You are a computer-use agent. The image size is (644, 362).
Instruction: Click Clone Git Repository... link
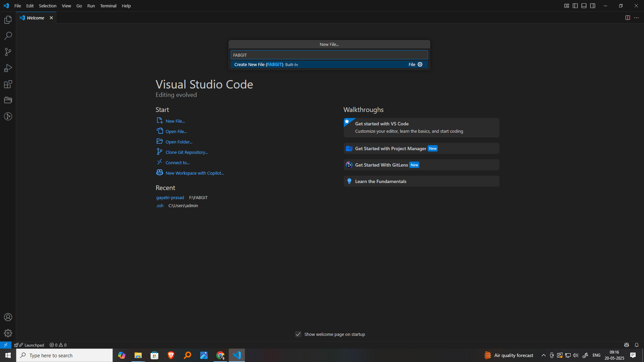[x=186, y=152]
